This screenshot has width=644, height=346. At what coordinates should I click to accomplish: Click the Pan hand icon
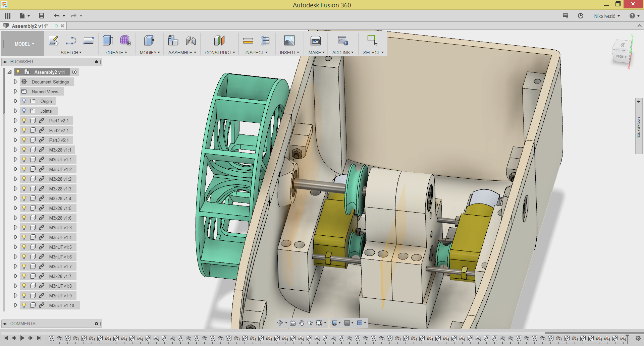[x=302, y=323]
